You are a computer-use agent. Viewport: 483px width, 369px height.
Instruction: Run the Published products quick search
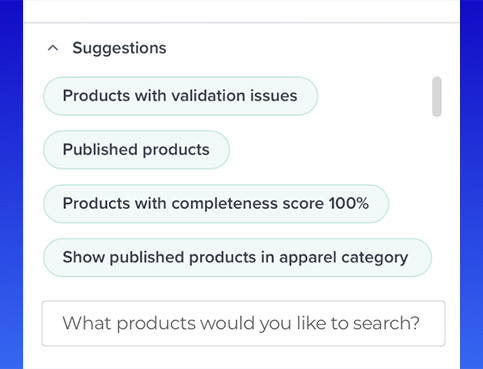pos(136,150)
